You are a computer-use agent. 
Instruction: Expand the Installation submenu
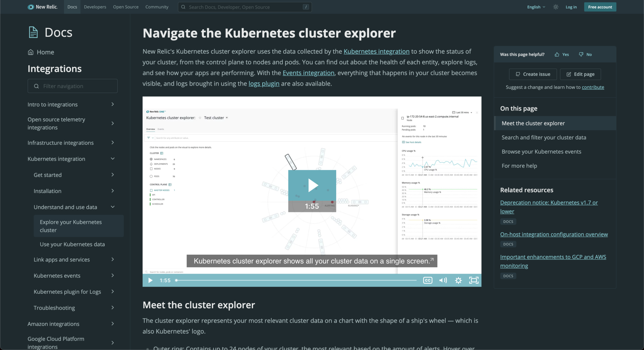pyautogui.click(x=113, y=191)
